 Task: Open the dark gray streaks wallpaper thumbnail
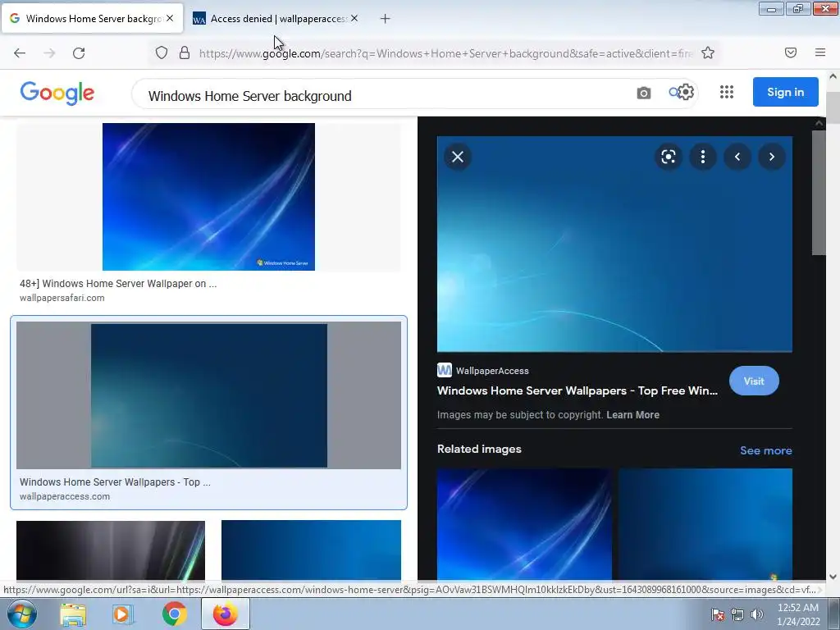[111, 550]
